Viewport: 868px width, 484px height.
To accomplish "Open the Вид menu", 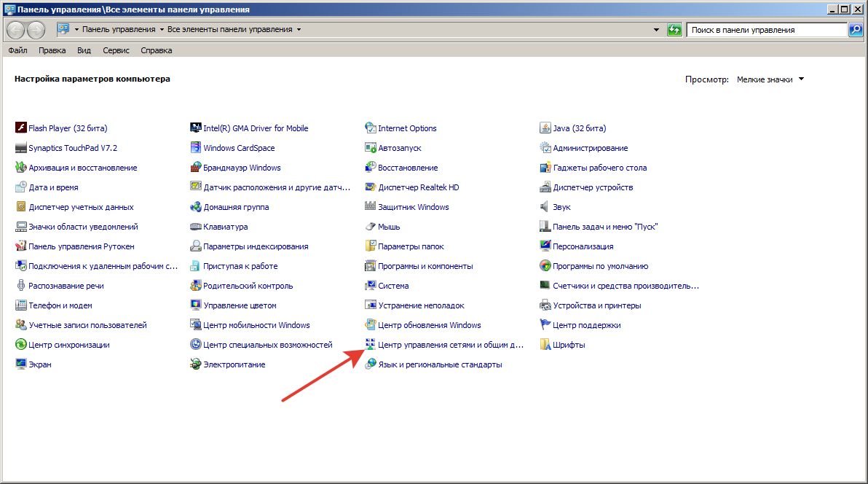I will pyautogui.click(x=84, y=50).
